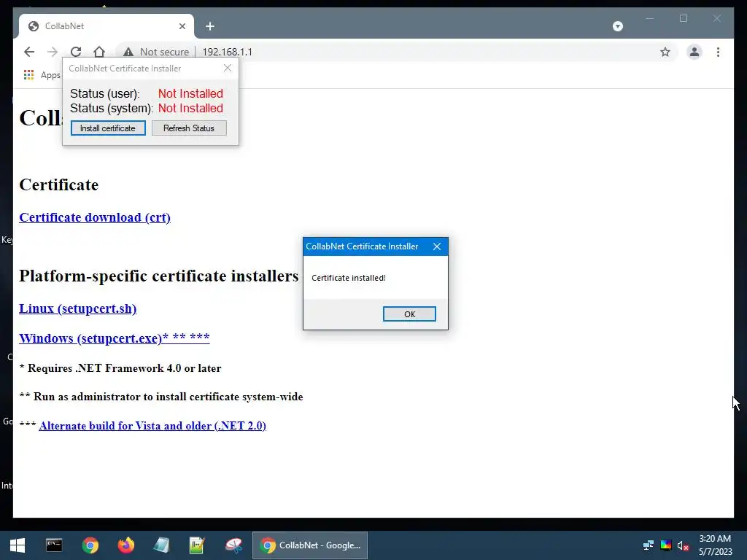Click the Certificate section heading
Image resolution: width=747 pixels, height=560 pixels.
[58, 184]
